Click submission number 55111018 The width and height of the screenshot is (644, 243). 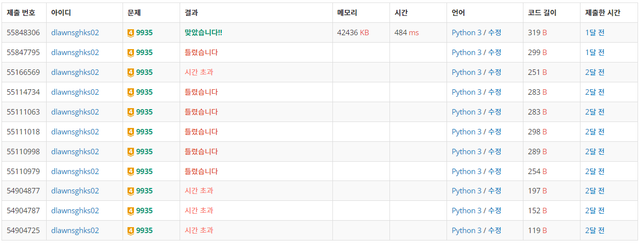(x=23, y=132)
